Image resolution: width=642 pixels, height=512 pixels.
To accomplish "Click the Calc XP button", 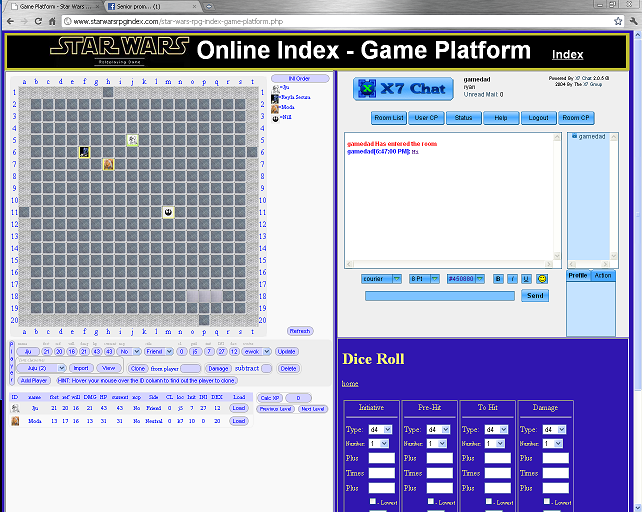I will (x=270, y=398).
